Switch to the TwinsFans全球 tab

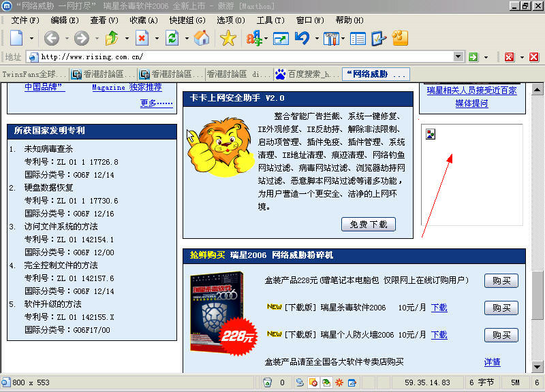(34, 74)
